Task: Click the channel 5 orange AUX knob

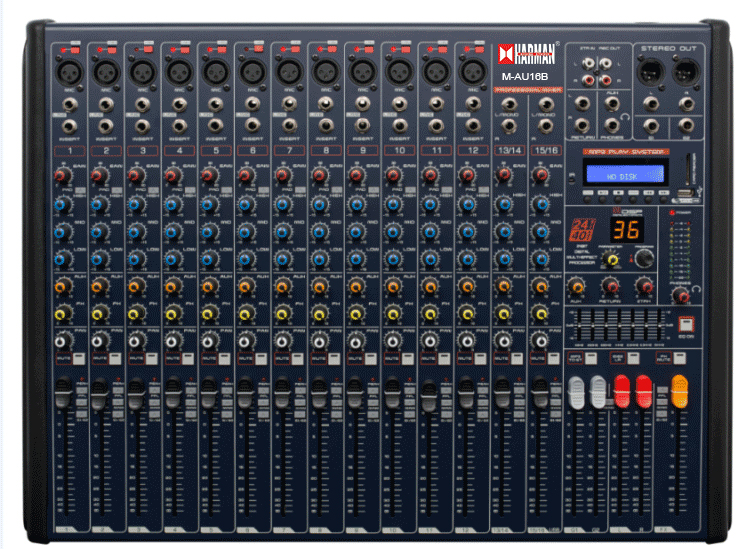Action: (209, 286)
